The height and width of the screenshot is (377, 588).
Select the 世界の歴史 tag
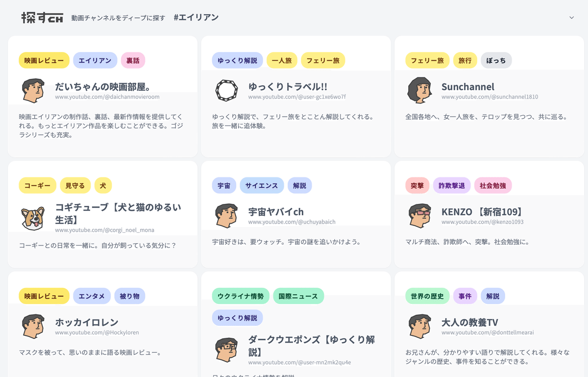(x=427, y=296)
